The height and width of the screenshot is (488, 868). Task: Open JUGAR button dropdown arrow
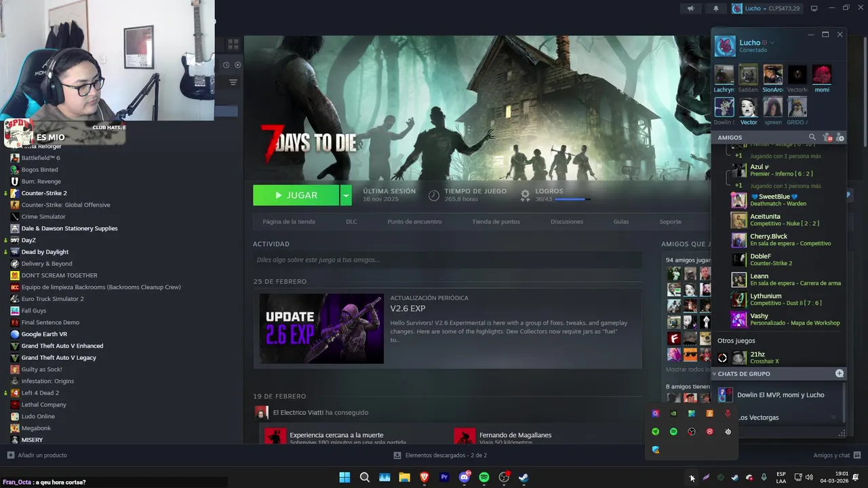346,195
